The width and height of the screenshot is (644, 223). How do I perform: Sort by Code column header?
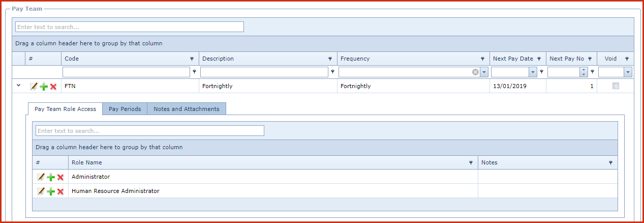tap(72, 59)
